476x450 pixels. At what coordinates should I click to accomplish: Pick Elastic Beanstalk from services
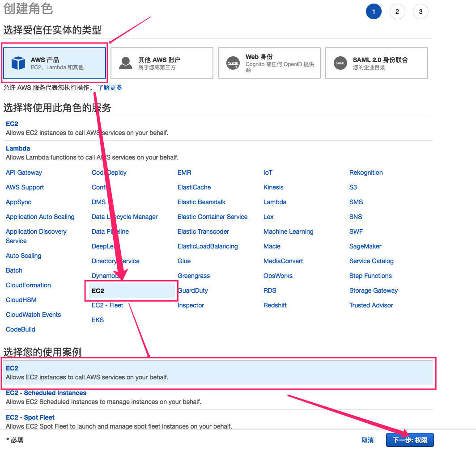click(201, 202)
